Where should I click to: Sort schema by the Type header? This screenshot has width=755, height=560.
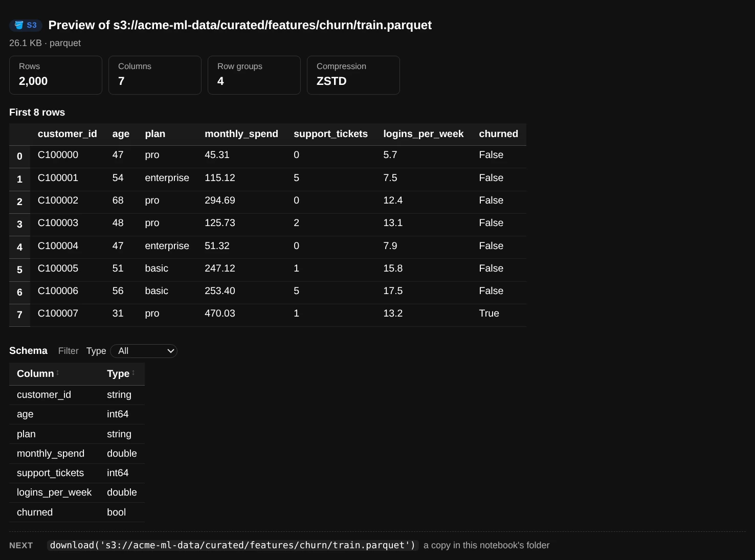pos(121,374)
